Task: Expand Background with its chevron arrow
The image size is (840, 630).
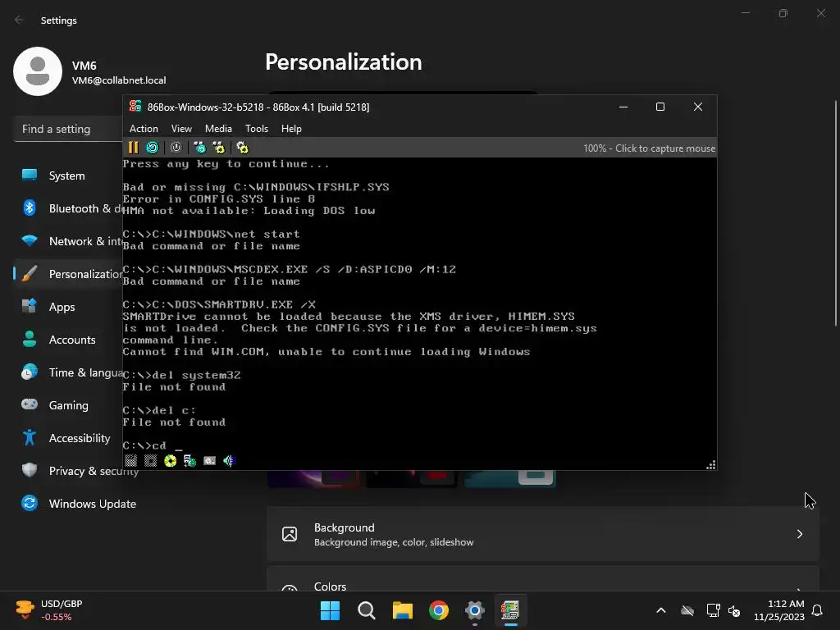Action: [799, 534]
